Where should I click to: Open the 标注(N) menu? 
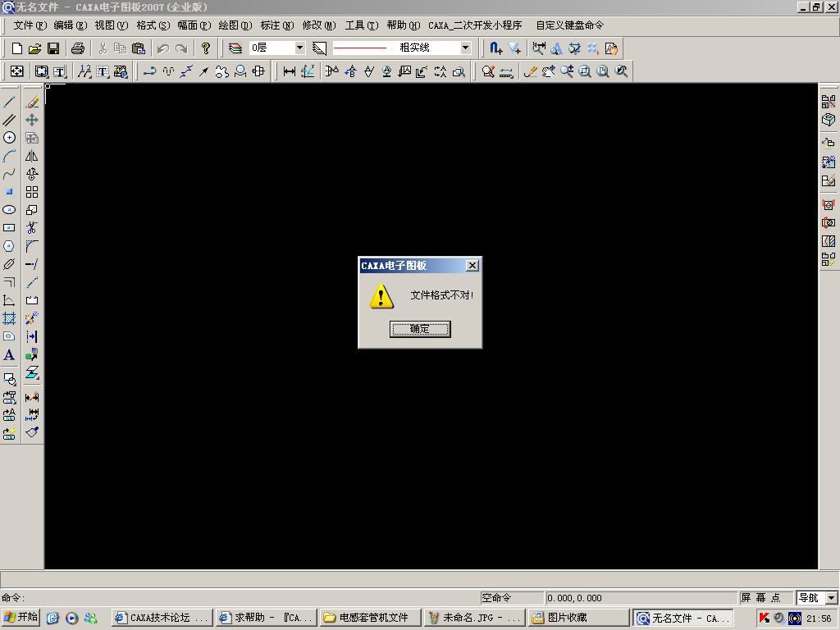(x=277, y=25)
